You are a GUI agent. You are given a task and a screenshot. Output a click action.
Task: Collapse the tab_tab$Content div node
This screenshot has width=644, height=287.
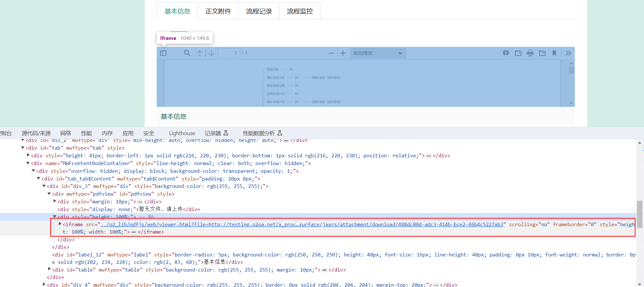tap(39, 178)
